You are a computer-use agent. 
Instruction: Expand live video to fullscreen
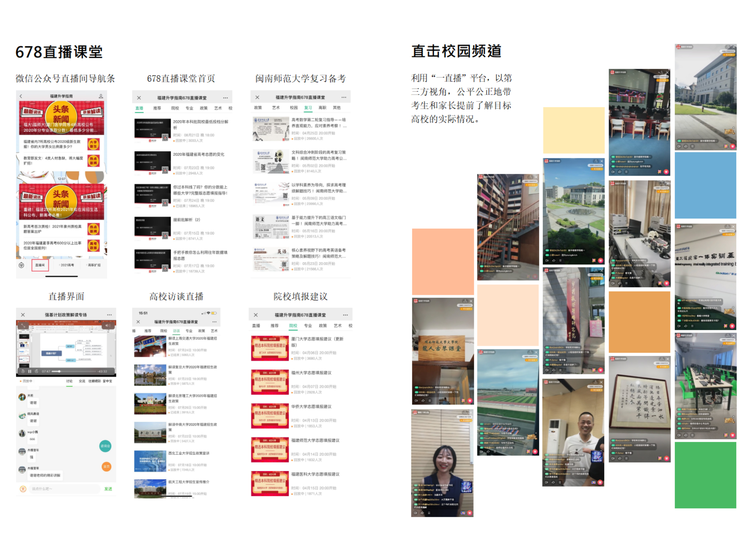(23, 326)
